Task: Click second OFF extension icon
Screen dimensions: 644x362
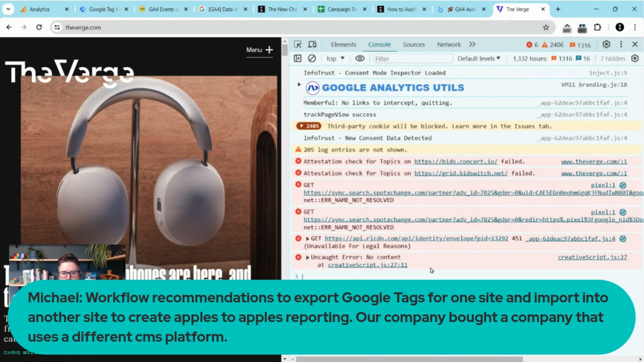Action: coord(582,28)
